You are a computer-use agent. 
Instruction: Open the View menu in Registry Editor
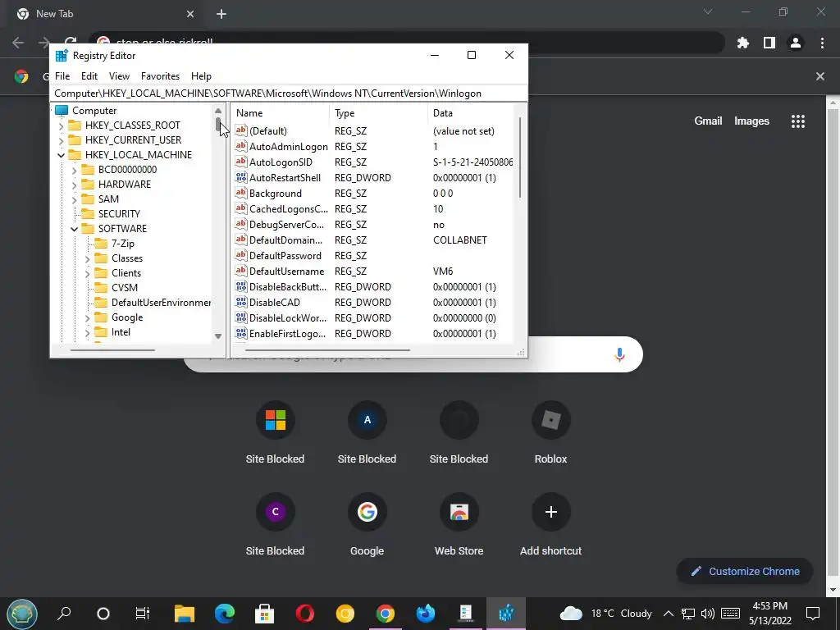pyautogui.click(x=119, y=76)
